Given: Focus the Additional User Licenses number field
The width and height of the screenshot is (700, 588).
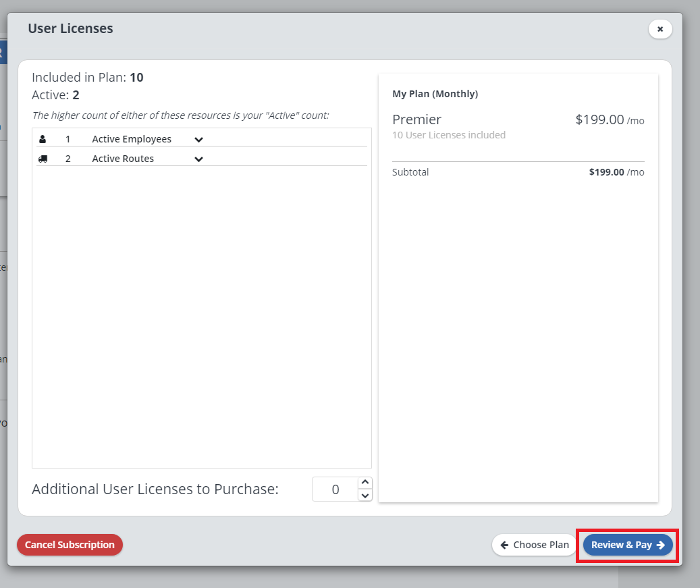Looking at the screenshot, I should pos(335,489).
